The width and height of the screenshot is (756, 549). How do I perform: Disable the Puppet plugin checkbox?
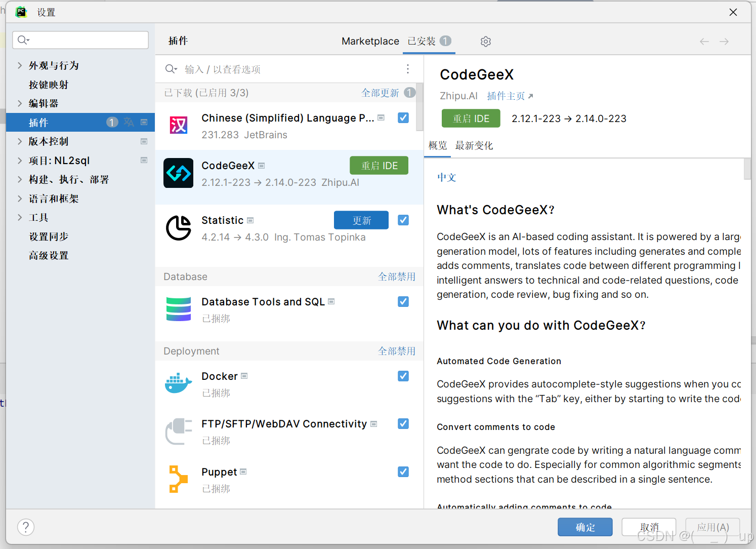coord(403,472)
